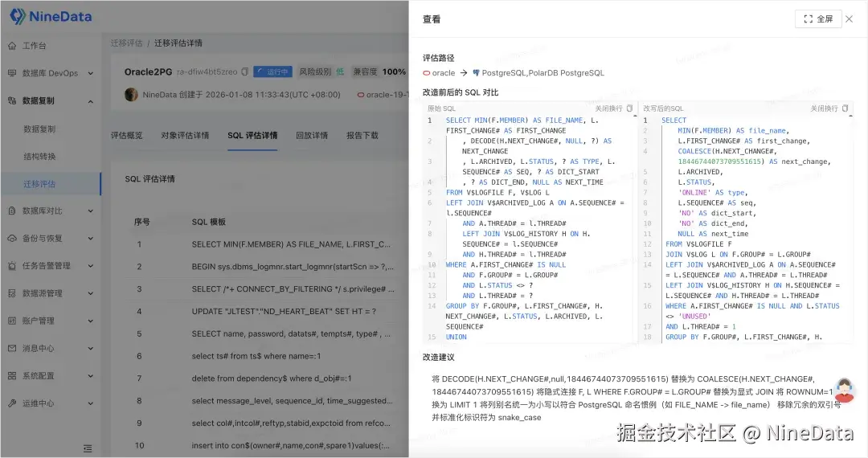Click the 运行中 status badge
The width and height of the screenshot is (868, 458).
(272, 72)
